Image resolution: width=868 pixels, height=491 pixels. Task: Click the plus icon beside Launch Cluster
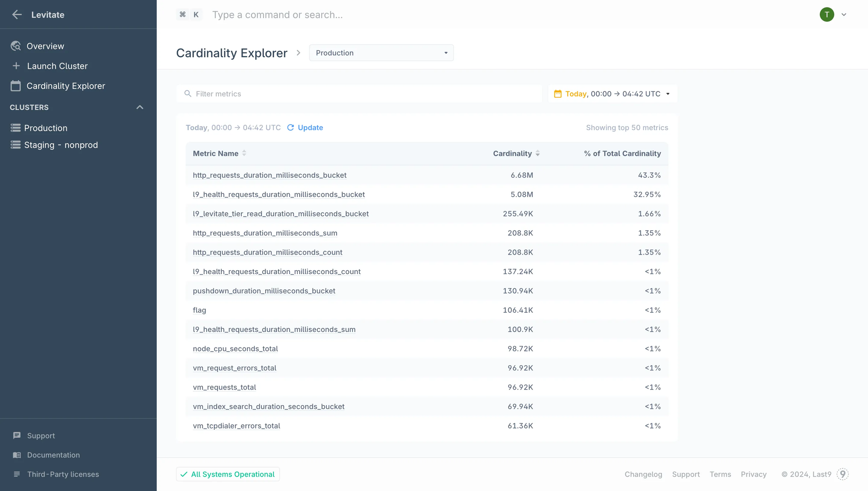[16, 65]
